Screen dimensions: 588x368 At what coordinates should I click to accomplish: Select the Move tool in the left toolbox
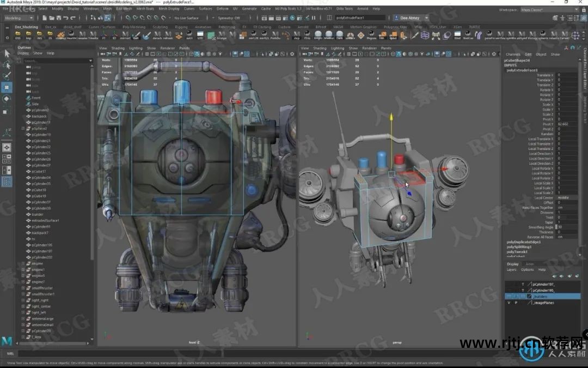pyautogui.click(x=7, y=87)
